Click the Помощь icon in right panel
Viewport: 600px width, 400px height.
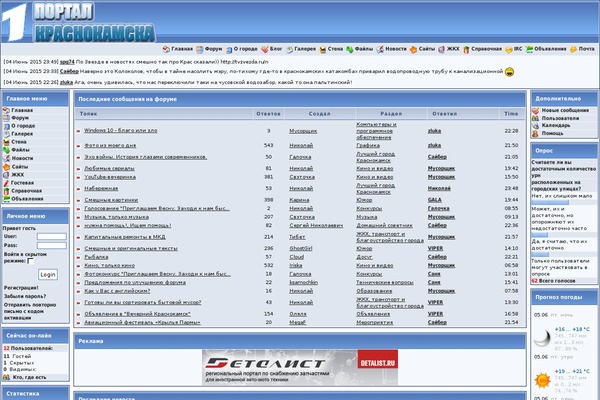click(x=535, y=134)
